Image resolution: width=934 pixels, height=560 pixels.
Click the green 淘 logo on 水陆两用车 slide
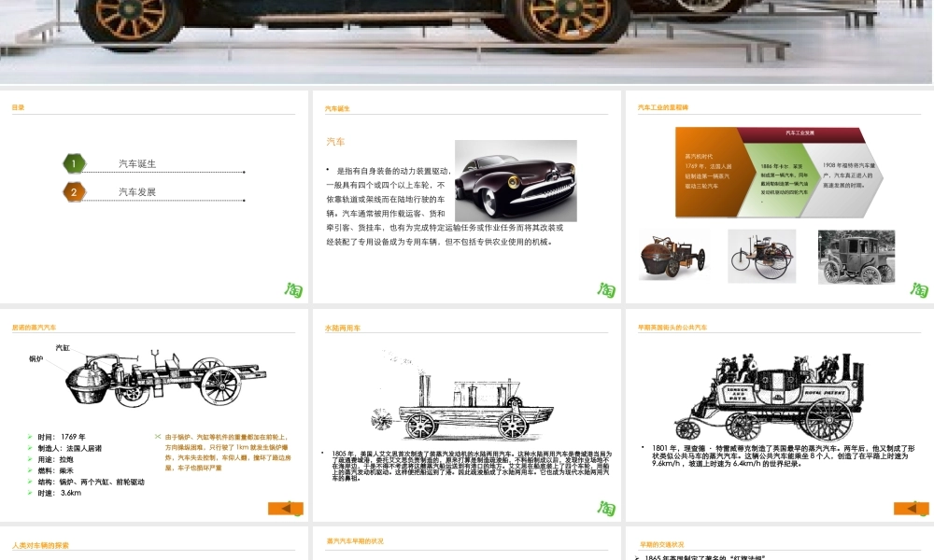click(606, 509)
